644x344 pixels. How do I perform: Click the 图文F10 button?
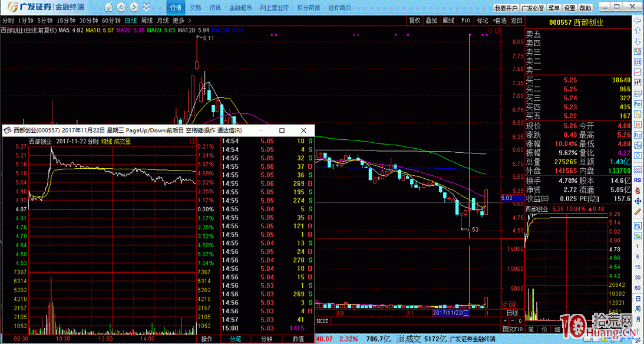[x=513, y=329]
